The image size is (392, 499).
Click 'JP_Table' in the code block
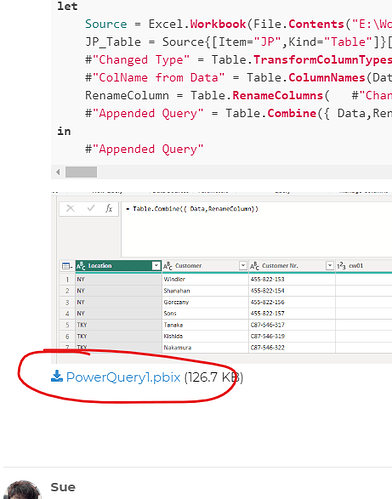coord(113,42)
